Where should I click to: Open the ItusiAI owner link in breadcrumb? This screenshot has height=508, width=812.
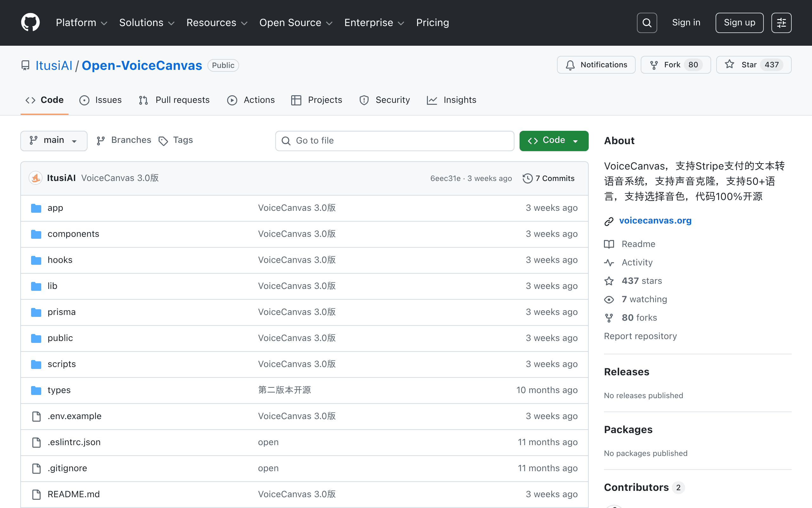[x=54, y=65]
